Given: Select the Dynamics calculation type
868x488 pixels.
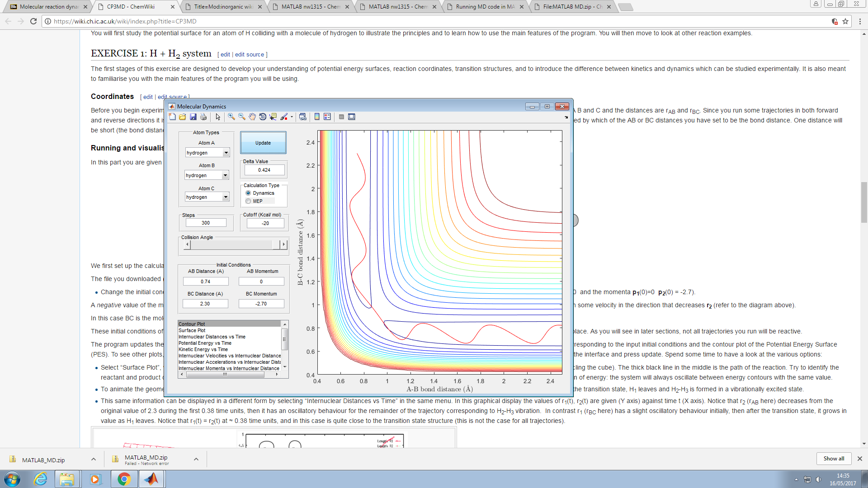Looking at the screenshot, I should pyautogui.click(x=248, y=193).
